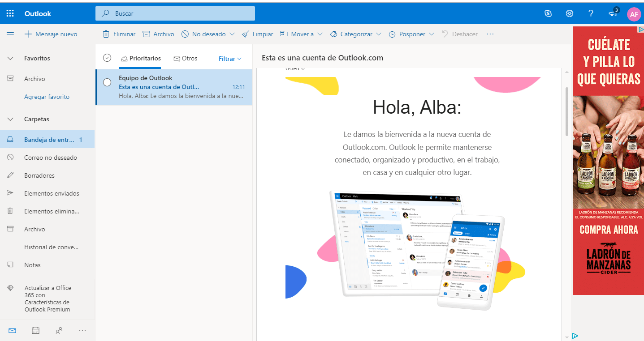Click the Archivo toolbar button
This screenshot has width=644, height=341.
158,34
